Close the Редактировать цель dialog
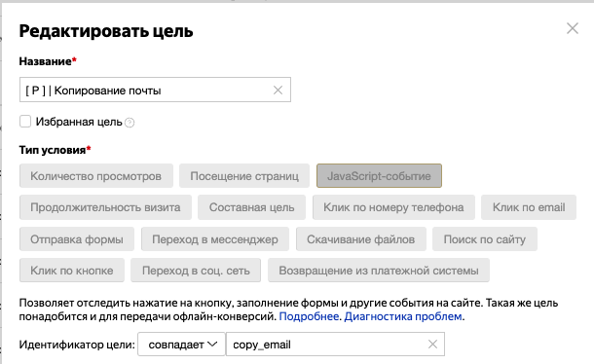594x364 pixels. 572,28
